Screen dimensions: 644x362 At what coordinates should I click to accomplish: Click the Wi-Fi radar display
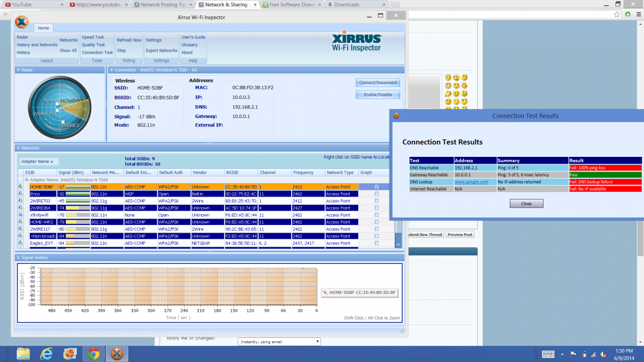coord(59,107)
